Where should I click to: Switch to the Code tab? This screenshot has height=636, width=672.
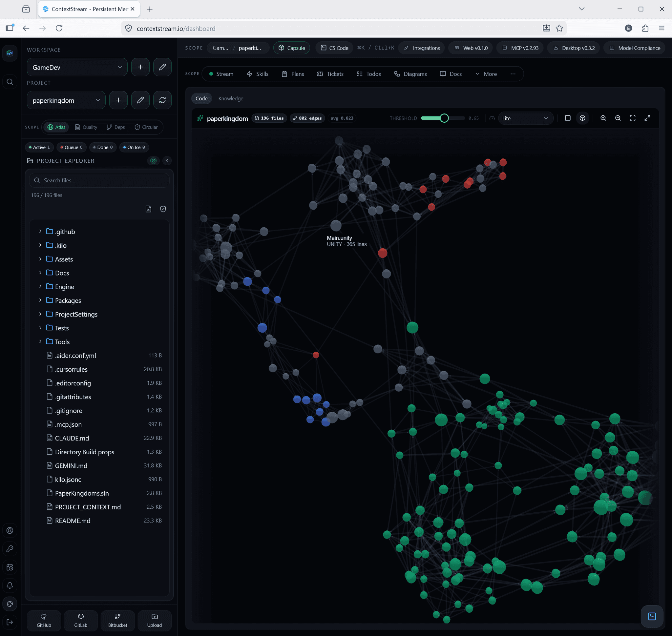[x=201, y=98]
